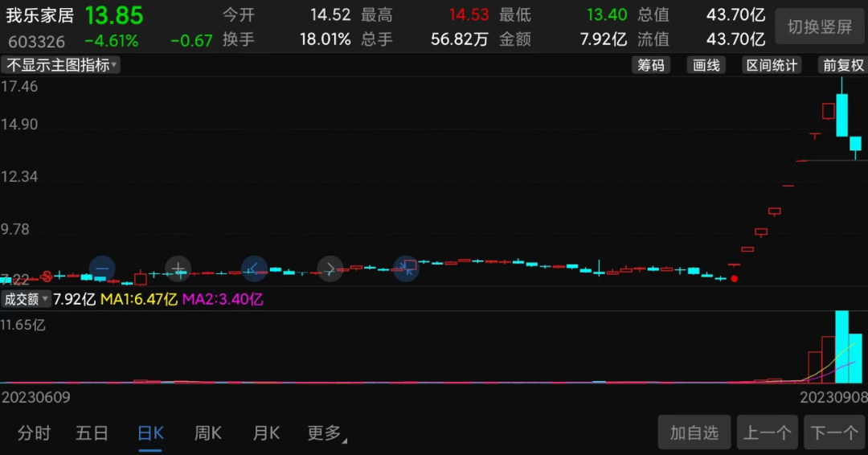The image size is (868, 455).
Task: Click the current price 13.85
Action: click(x=114, y=15)
